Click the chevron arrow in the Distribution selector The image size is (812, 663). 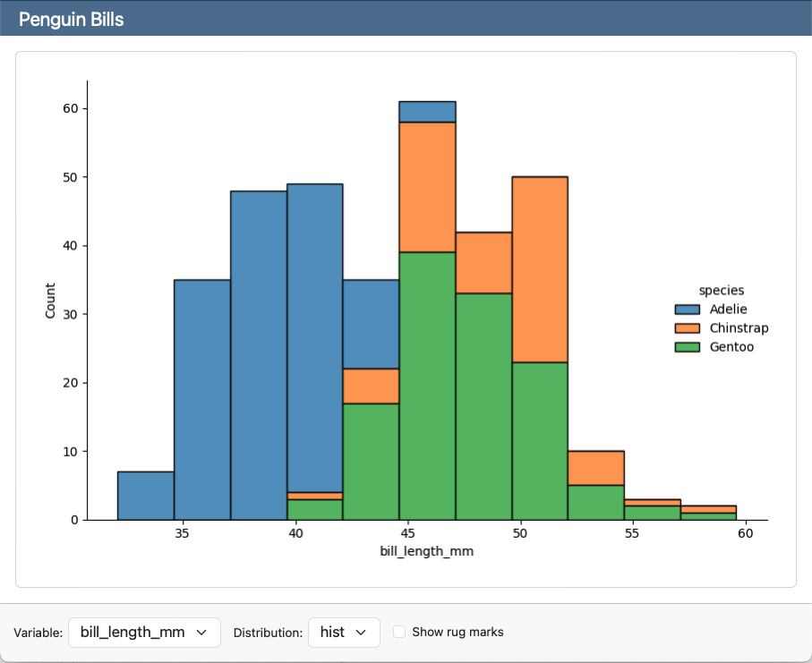coord(361,632)
